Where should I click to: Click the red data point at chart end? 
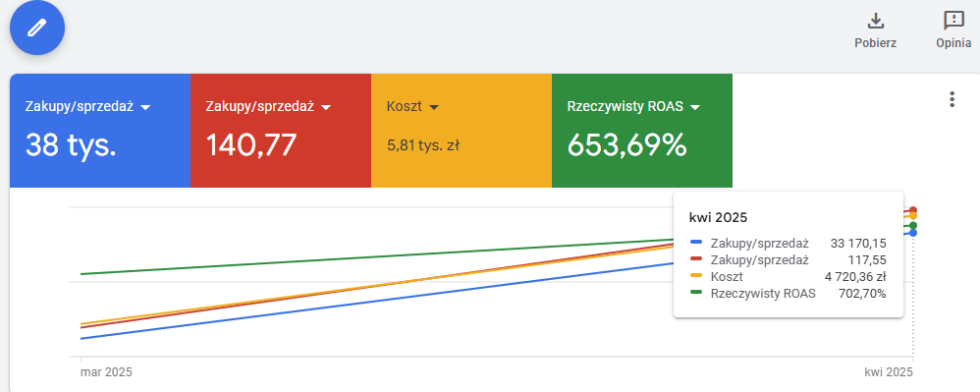913,210
